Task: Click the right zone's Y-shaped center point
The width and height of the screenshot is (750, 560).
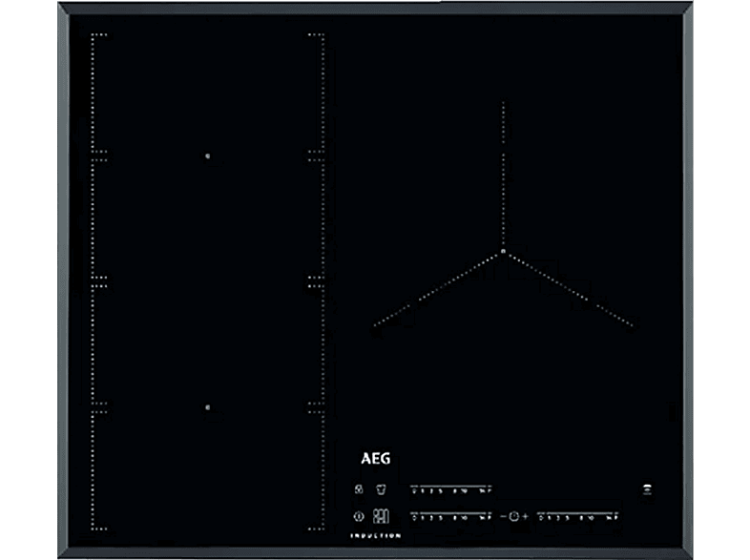Action: tap(502, 252)
